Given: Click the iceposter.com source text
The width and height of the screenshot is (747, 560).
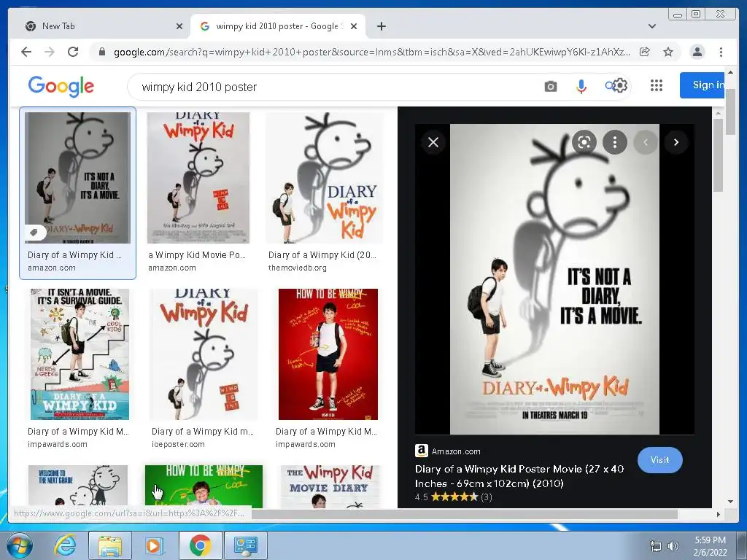Looking at the screenshot, I should (178, 444).
